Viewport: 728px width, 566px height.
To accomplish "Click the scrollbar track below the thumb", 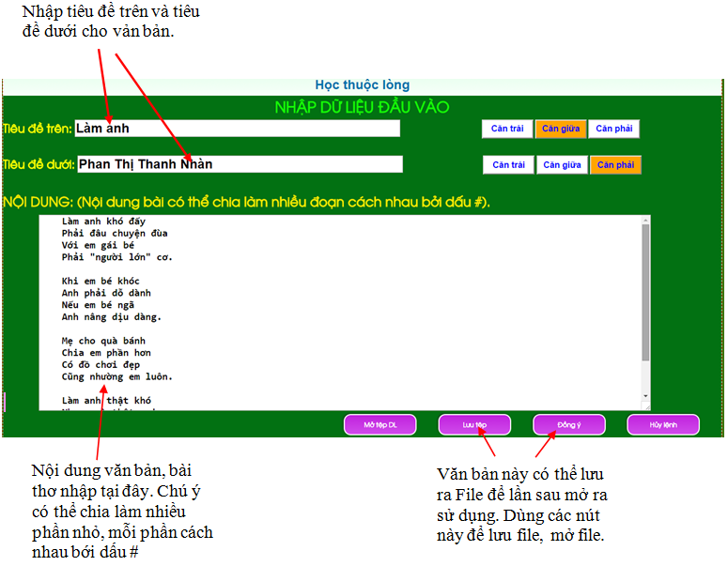I will point(645,375).
